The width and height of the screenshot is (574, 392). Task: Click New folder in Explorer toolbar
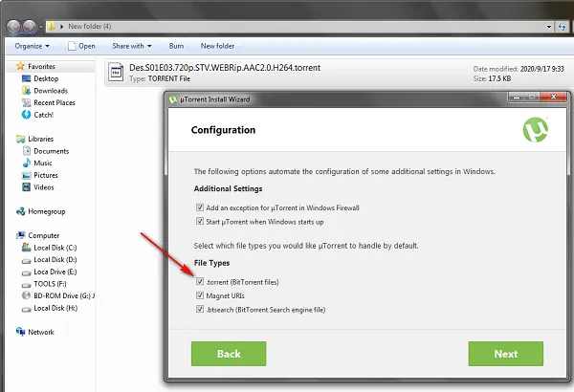(217, 46)
